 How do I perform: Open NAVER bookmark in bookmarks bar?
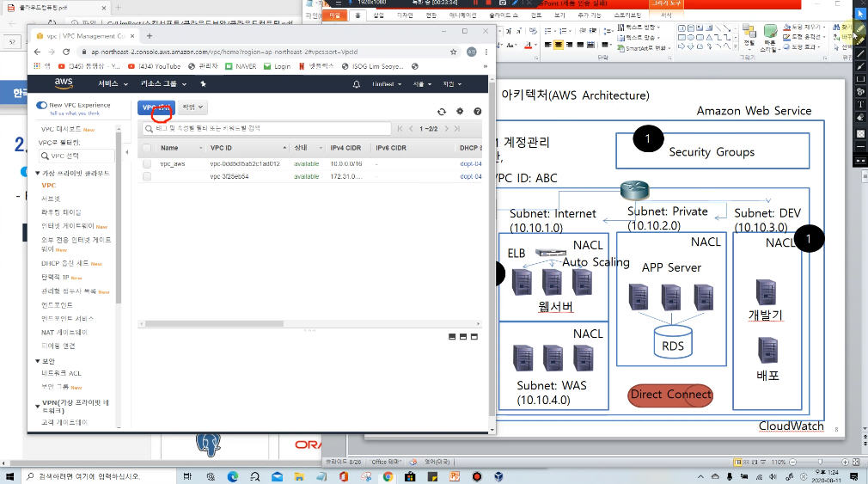[241, 66]
